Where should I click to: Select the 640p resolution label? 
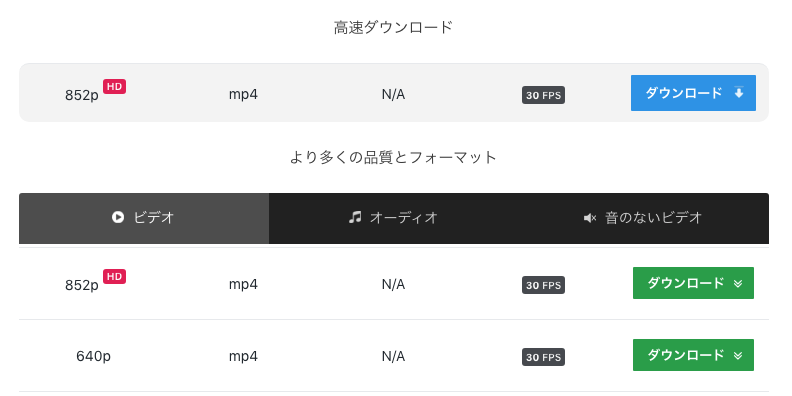click(x=93, y=357)
